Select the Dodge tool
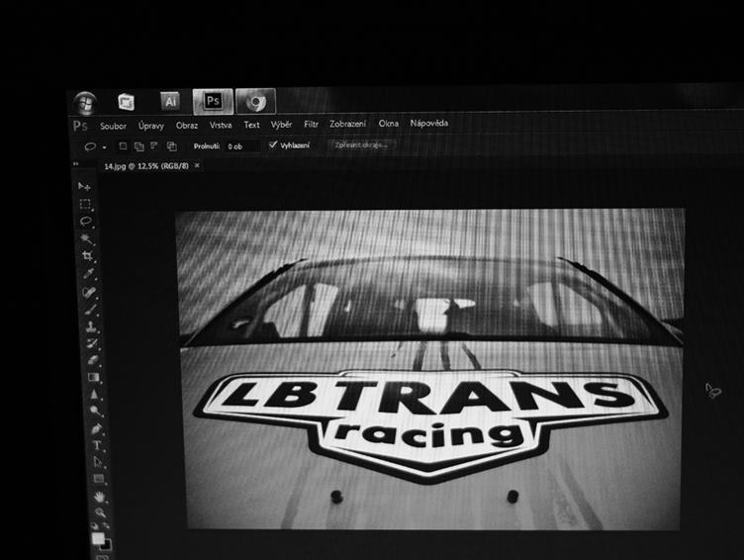Screen dimensions: 744x560 [95, 411]
